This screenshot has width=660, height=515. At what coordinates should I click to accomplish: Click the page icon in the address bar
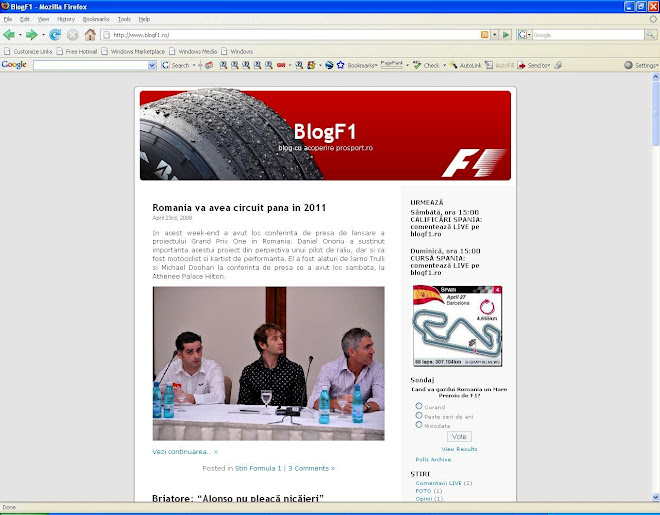[106, 35]
